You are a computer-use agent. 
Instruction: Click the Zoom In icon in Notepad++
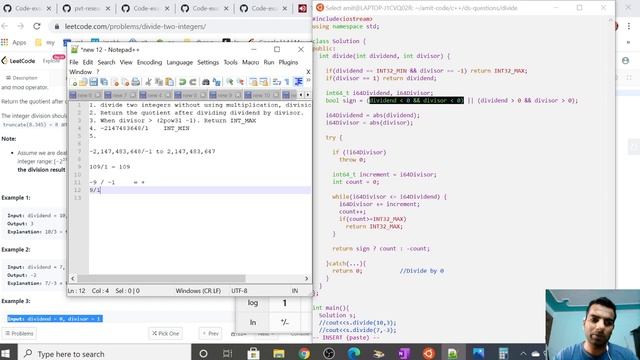pos(230,82)
